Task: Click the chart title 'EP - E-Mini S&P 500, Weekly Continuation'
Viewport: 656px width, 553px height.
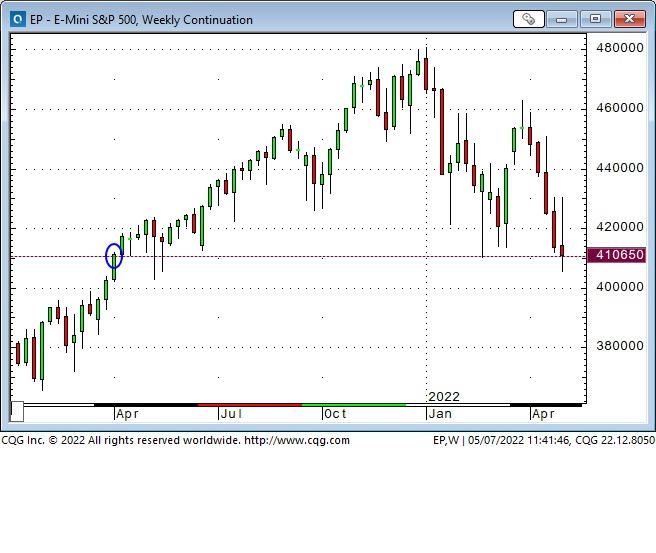Action: (x=141, y=20)
